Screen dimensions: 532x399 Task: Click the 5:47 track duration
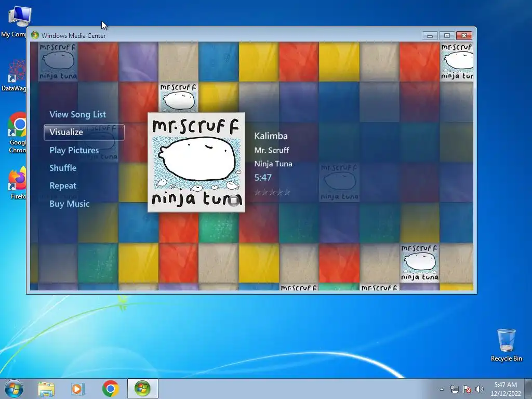263,178
